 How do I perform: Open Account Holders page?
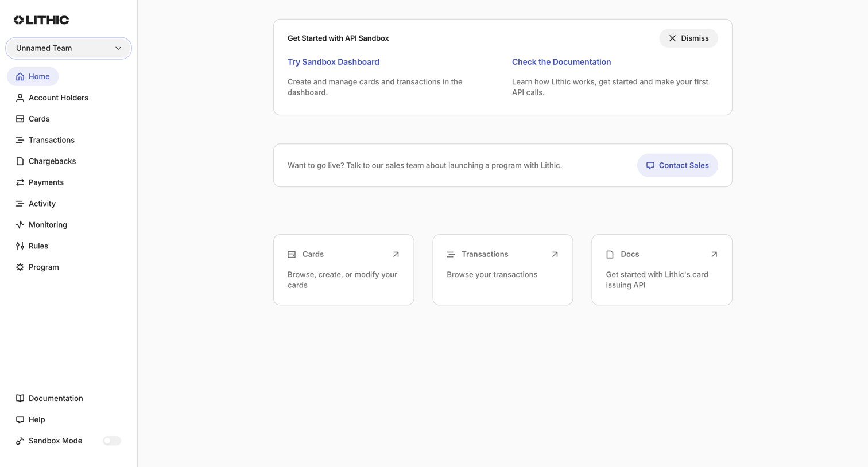tap(52, 98)
